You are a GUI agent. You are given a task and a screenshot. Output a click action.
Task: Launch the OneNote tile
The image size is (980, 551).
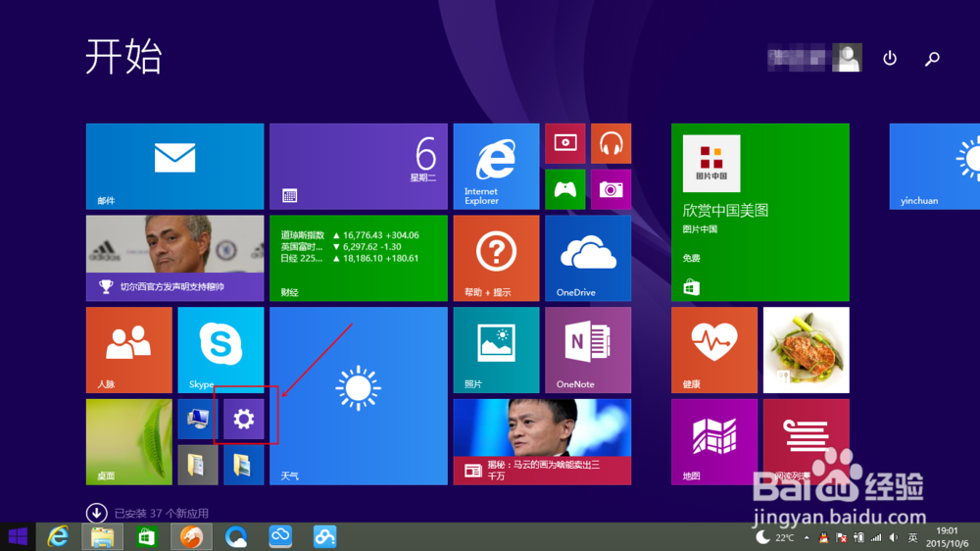588,350
